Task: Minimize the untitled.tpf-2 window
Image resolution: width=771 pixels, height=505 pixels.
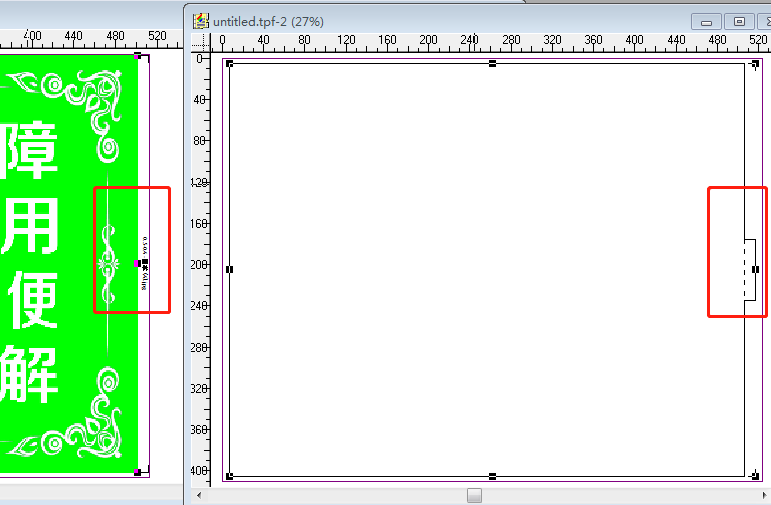Action: coord(707,22)
